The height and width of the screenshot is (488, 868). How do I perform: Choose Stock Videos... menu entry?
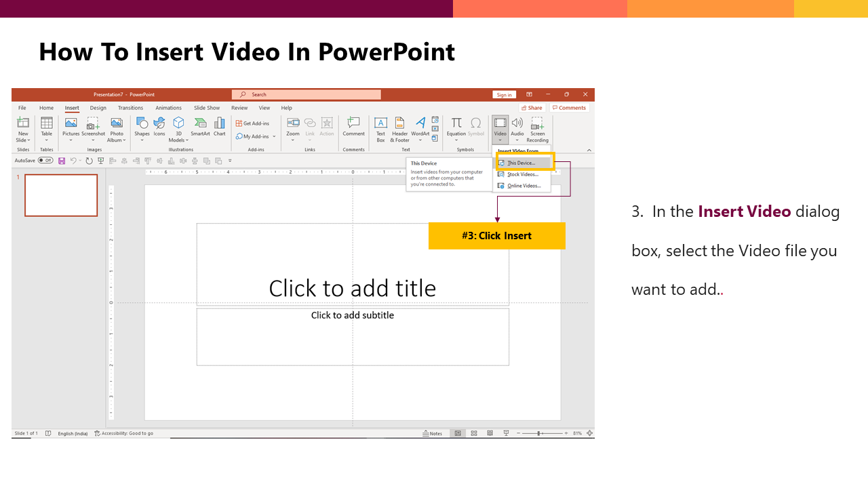523,174
